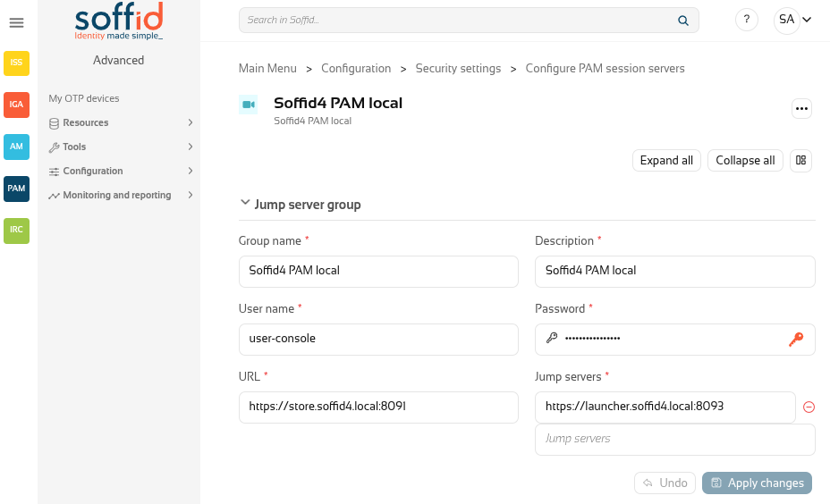Click the Group name input field
Image resolution: width=830 pixels, height=504 pixels.
point(378,272)
